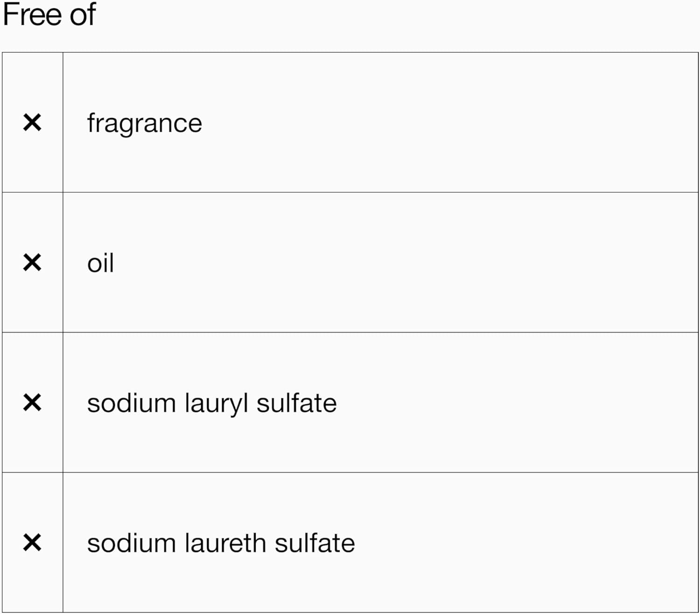The image size is (700, 614).
Task: Click "sodium" in the laureth sulfate row
Action: 131,543
